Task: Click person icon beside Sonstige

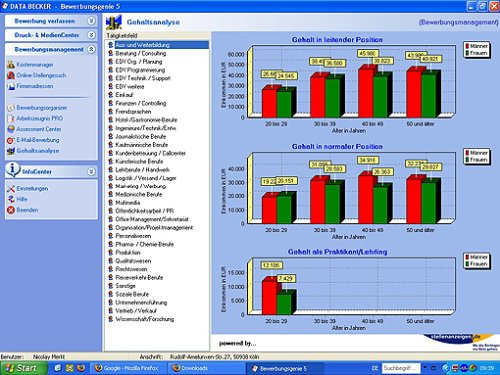Action: coord(111,286)
